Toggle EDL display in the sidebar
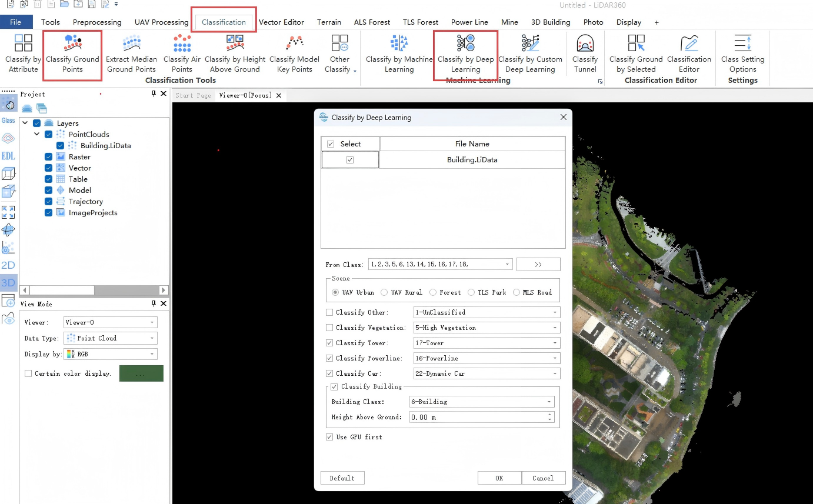Viewport: 813px width, 504px height. pos(8,156)
